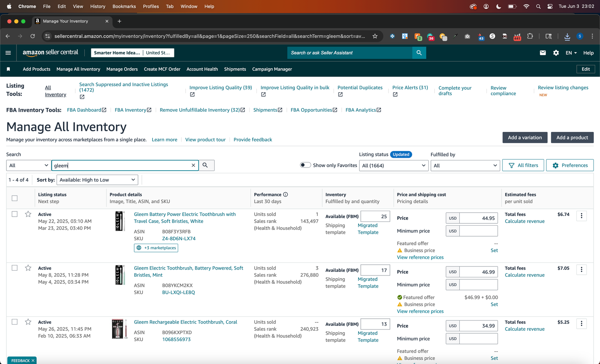Open the mail messages icon
600x364 pixels.
(x=543, y=53)
